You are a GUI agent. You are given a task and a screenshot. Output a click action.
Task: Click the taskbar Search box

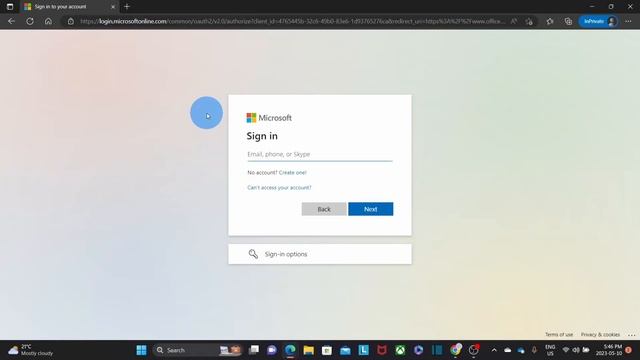click(198, 350)
